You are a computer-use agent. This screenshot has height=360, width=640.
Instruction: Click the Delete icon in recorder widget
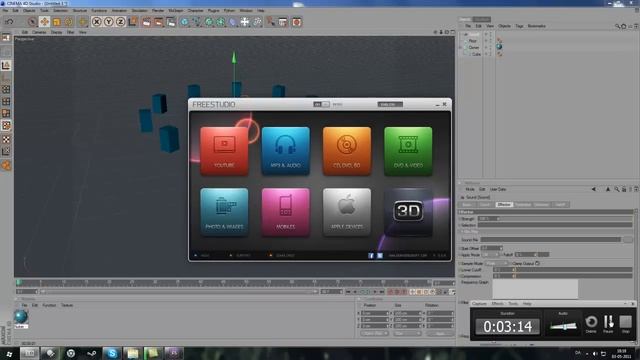[591, 324]
